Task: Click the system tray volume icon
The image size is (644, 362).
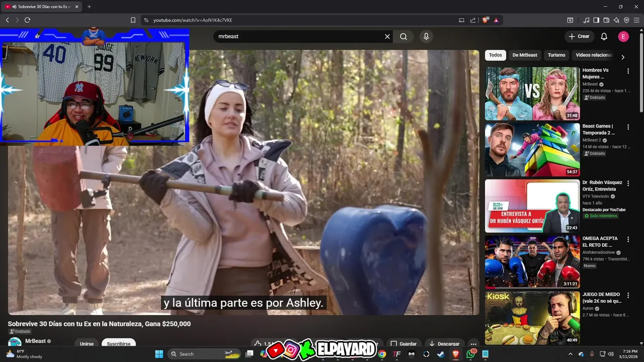Action: click(611, 354)
